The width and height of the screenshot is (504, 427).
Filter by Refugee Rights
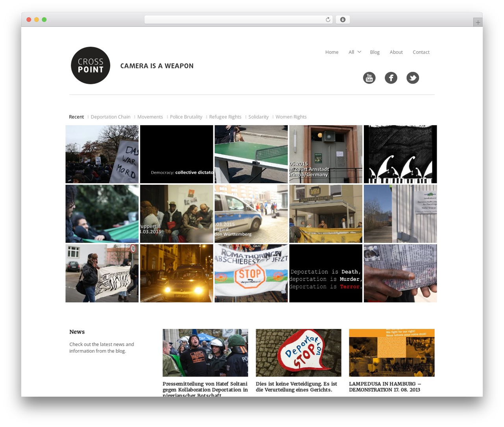225,117
